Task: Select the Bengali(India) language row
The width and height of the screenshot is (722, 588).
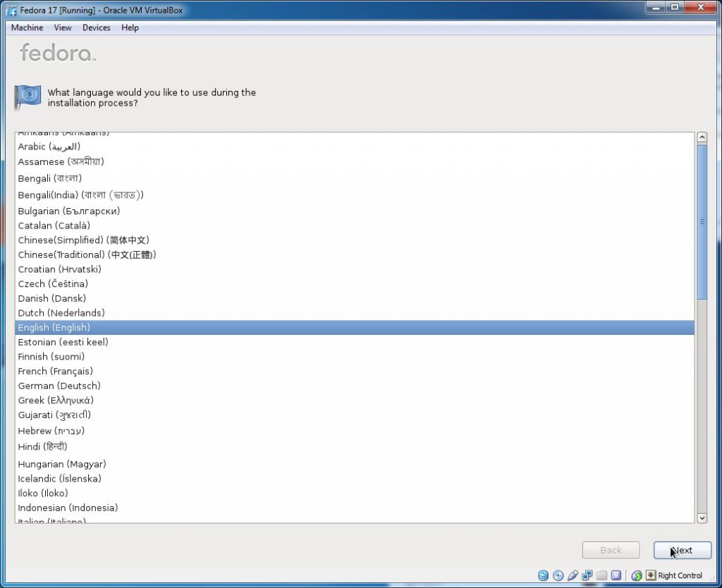Action: [x=355, y=195]
